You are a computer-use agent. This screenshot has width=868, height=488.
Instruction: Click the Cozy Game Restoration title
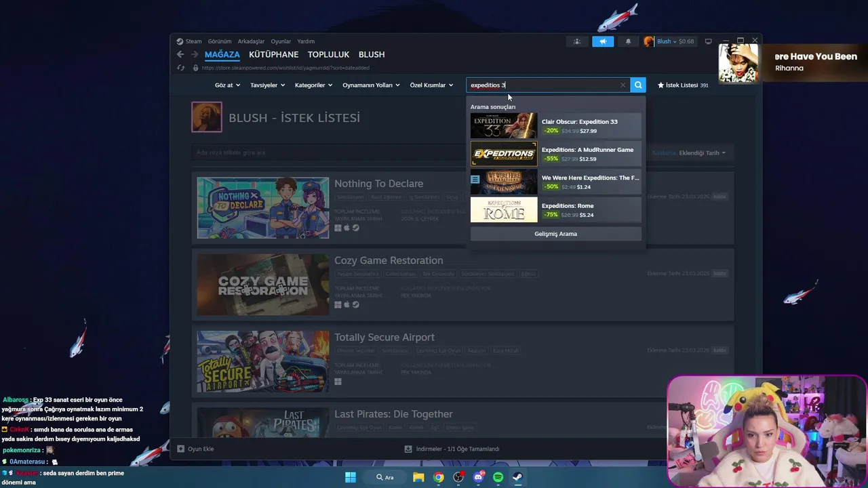click(389, 260)
